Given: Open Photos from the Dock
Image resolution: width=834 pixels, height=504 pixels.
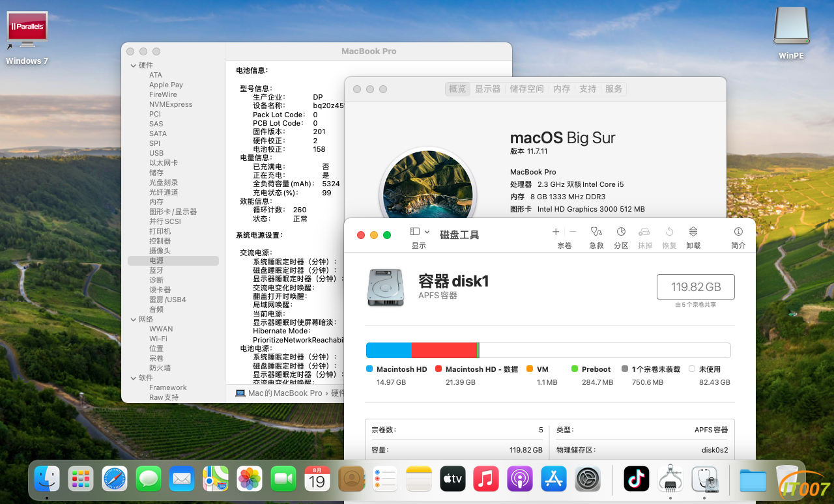Looking at the screenshot, I should click(x=250, y=479).
